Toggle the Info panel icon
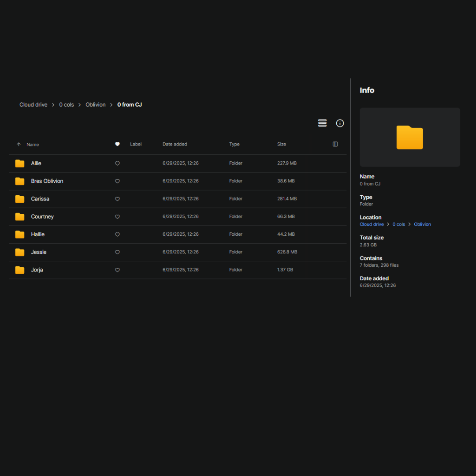 point(340,123)
